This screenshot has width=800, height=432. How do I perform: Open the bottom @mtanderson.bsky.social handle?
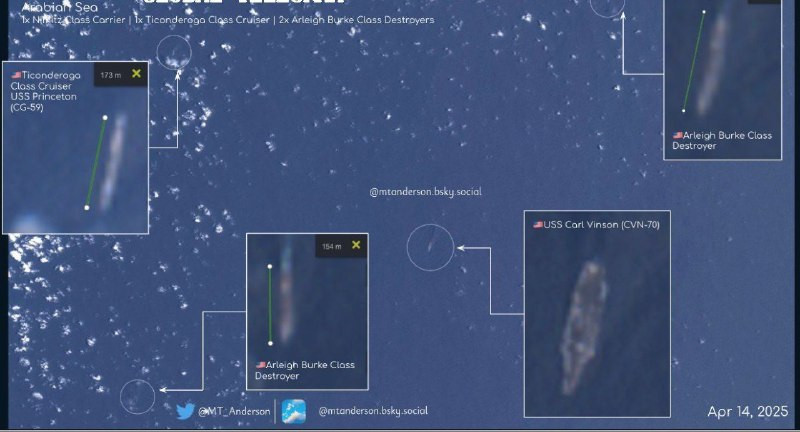pos(373,411)
